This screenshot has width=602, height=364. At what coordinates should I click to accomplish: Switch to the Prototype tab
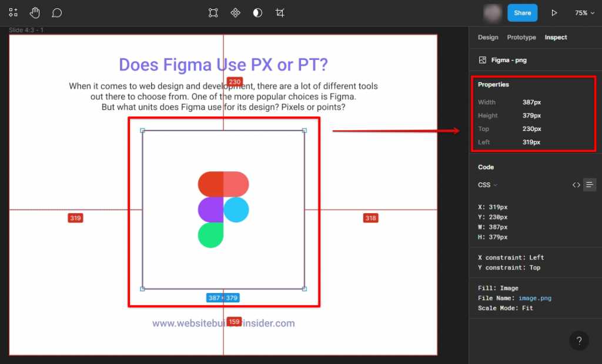click(x=521, y=38)
